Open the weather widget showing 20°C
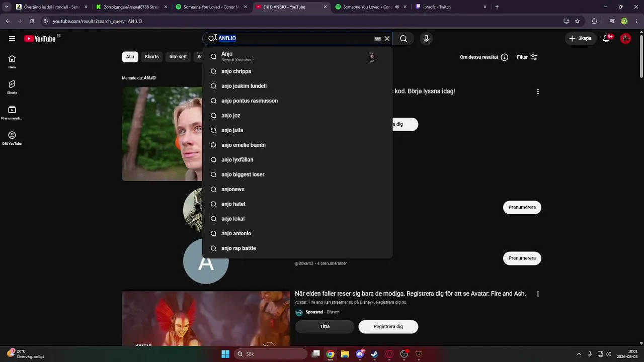The image size is (644, 362). 26,354
